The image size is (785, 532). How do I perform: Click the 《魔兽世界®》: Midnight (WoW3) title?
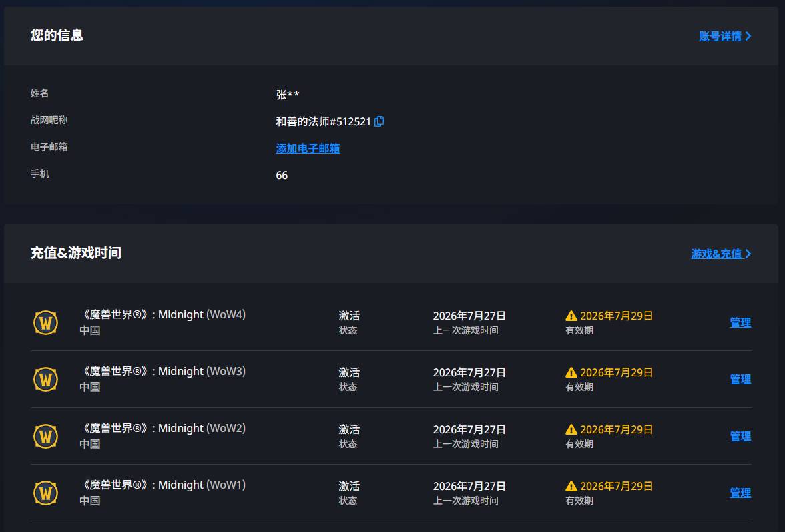(x=163, y=371)
